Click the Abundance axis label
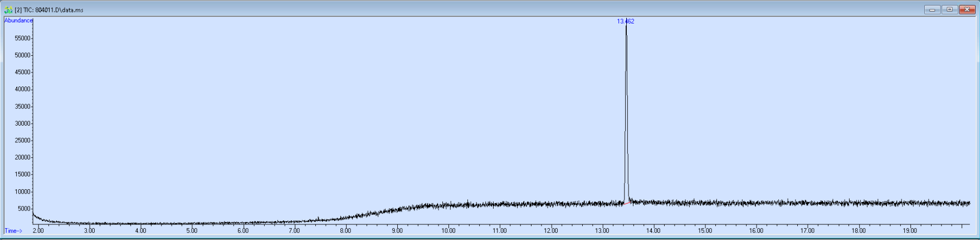This screenshot has width=980, height=240. tap(18, 21)
